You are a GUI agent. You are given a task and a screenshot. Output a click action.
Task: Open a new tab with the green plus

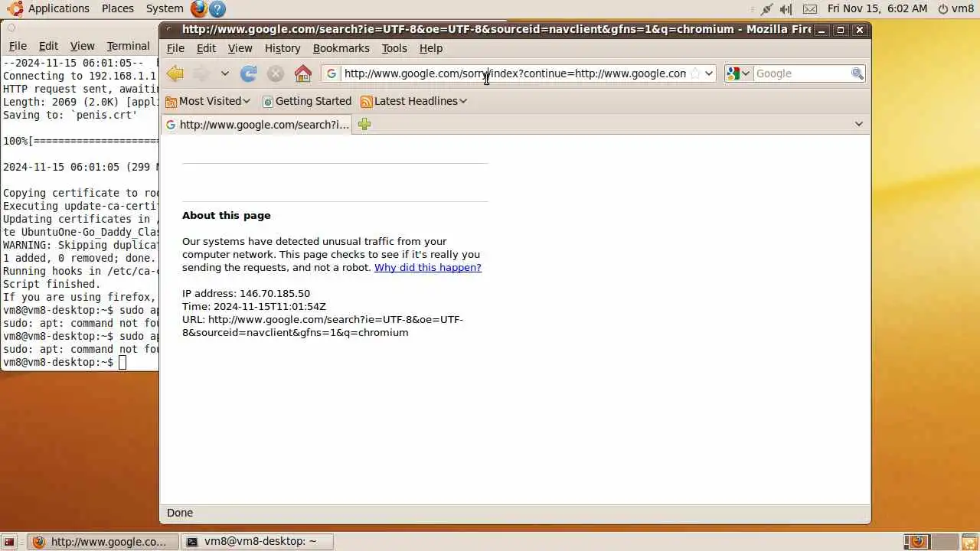364,124
